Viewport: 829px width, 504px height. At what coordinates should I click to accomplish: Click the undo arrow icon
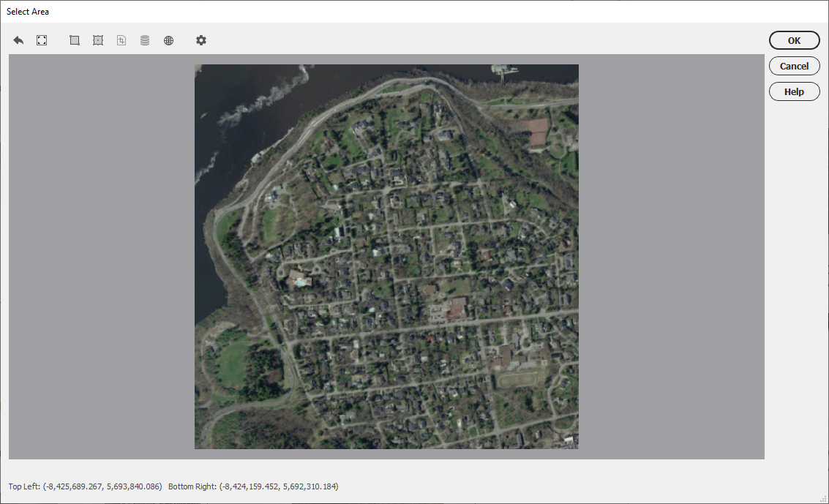point(18,40)
